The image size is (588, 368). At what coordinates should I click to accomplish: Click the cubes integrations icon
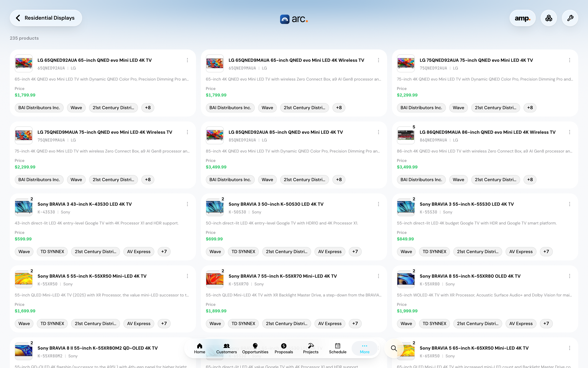[x=549, y=18]
